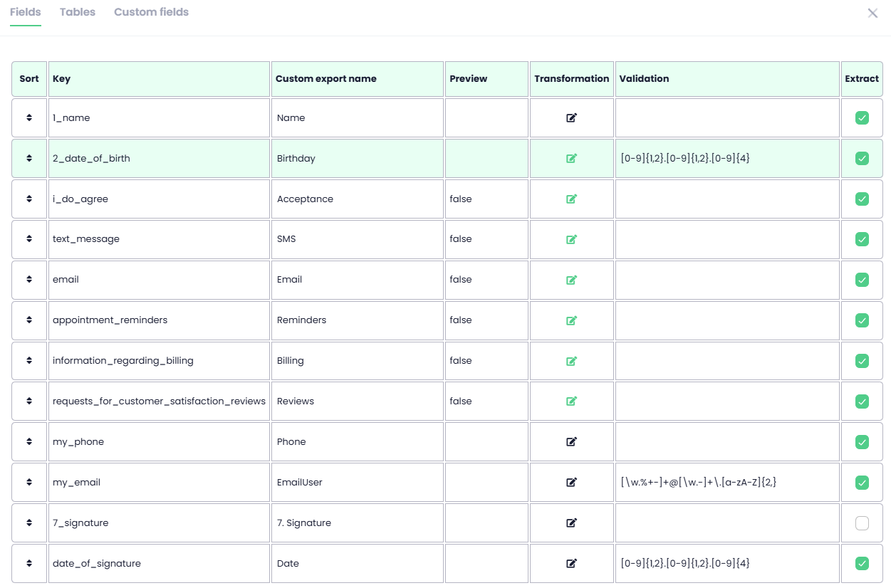Edit transformation of text_message field
Viewport: 891px width, 588px height.
click(571, 239)
